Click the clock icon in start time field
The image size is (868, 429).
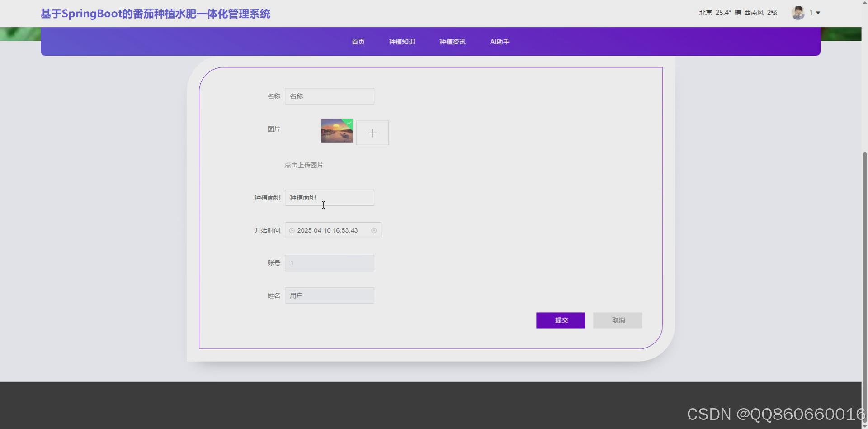point(292,230)
